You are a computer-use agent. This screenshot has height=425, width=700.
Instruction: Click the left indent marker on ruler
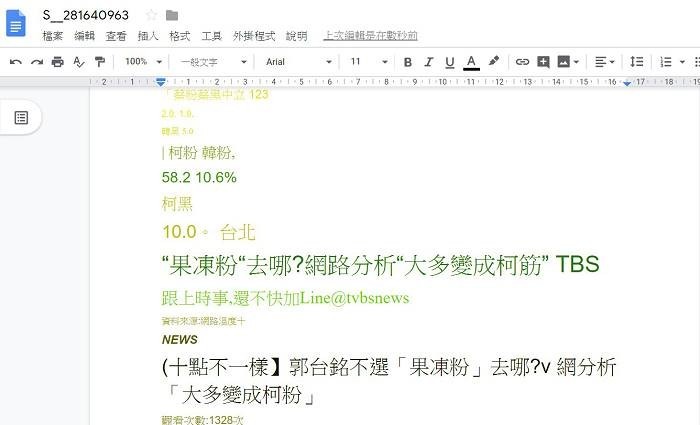tap(161, 82)
